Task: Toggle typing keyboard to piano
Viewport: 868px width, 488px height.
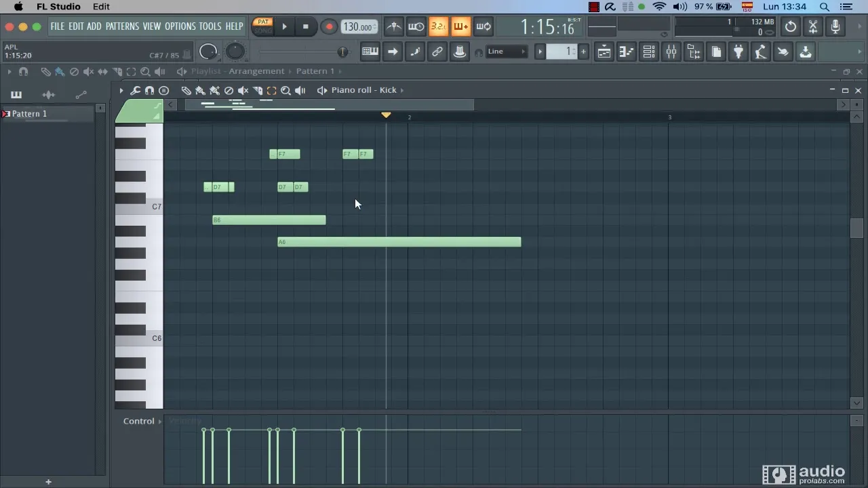Action: click(370, 52)
